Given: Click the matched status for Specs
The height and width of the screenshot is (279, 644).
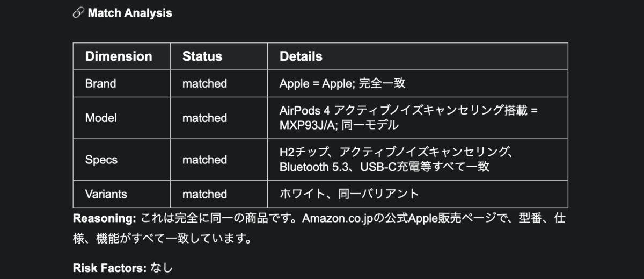Looking at the screenshot, I should [204, 160].
